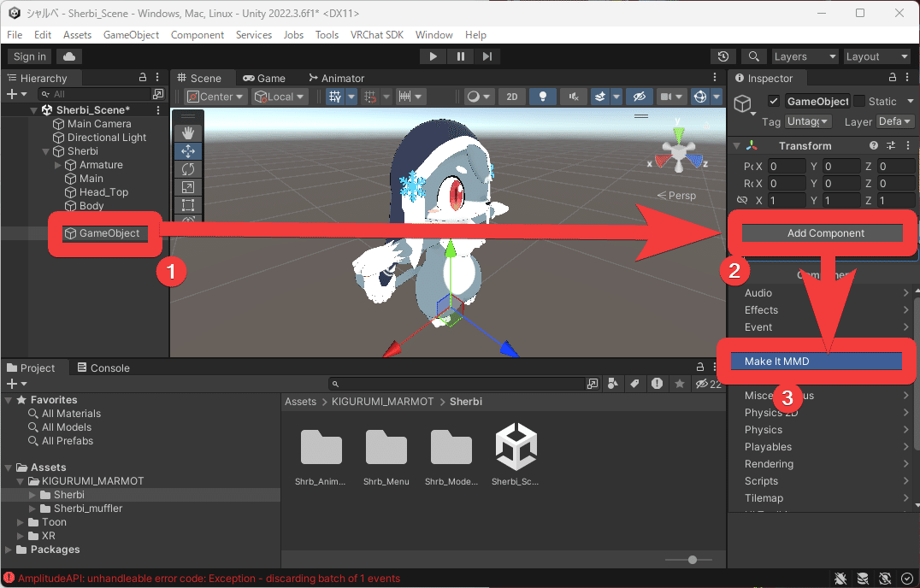Switch to the Animator tab

336,78
